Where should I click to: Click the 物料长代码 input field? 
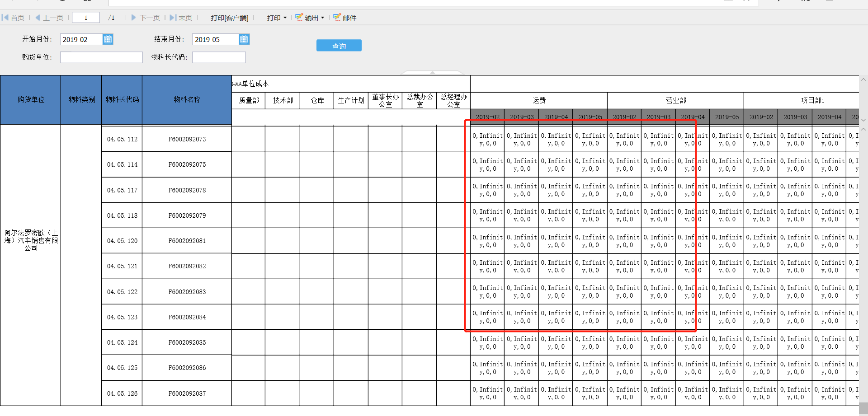coord(219,57)
